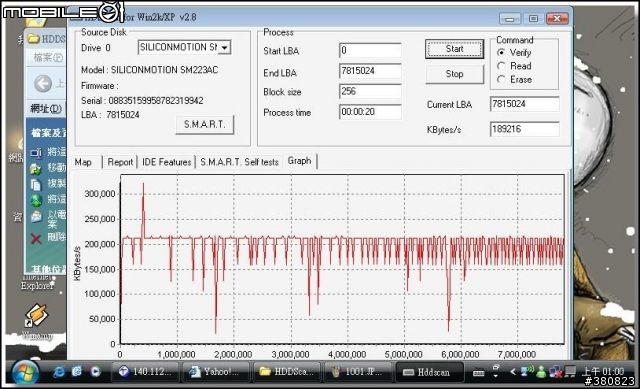Click folder icon in HDDS window title
Screen dimensions: 640x389
tap(34, 39)
